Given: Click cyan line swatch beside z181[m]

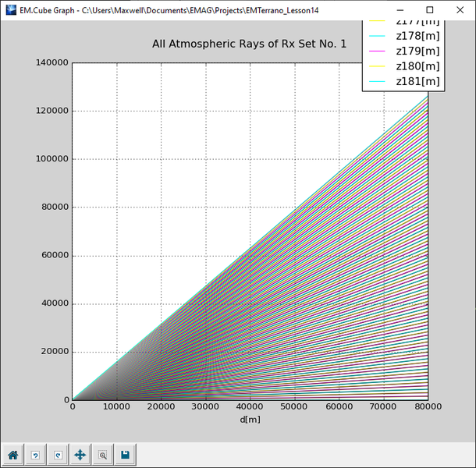Looking at the screenshot, I should pyautogui.click(x=378, y=82).
